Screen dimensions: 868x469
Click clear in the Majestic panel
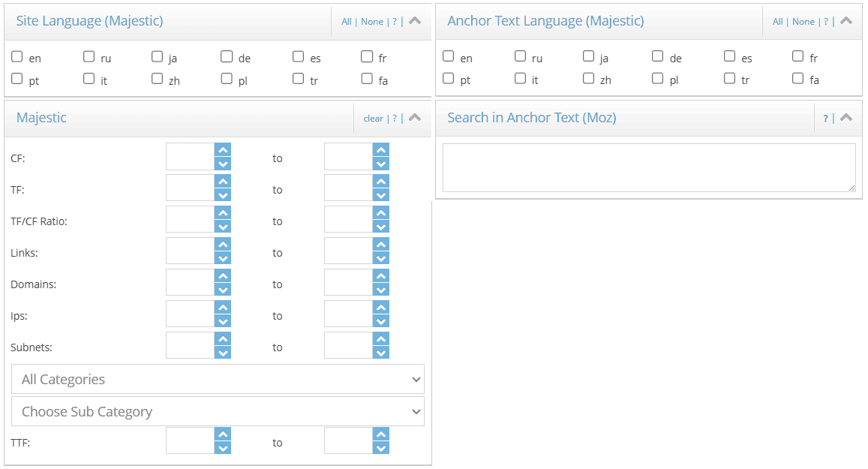coord(373,118)
